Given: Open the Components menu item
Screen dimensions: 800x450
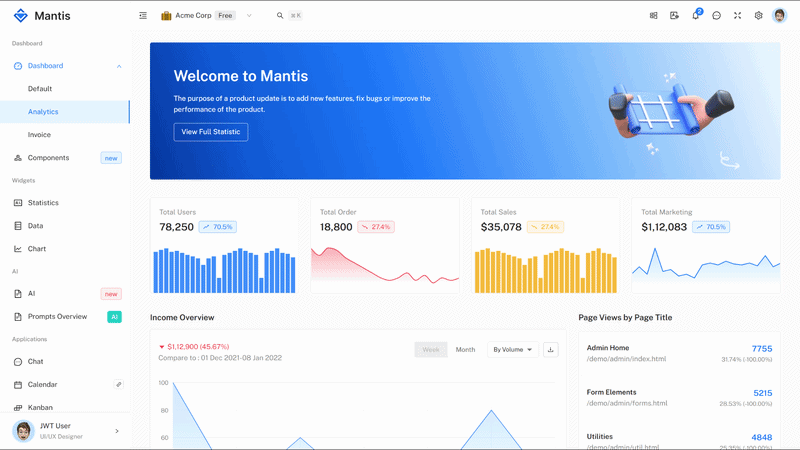Looking at the screenshot, I should (x=65, y=158).
